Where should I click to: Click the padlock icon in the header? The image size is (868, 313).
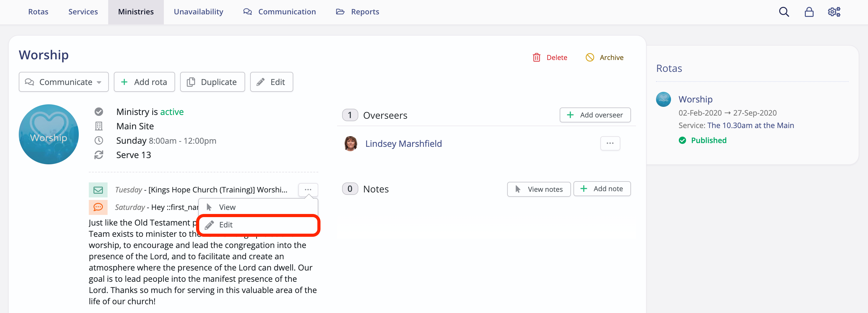point(809,12)
